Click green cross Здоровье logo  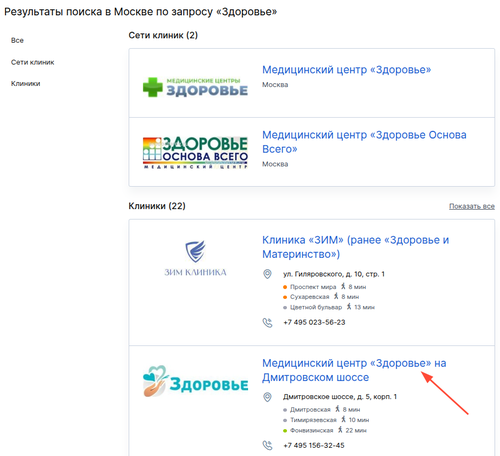(x=195, y=87)
